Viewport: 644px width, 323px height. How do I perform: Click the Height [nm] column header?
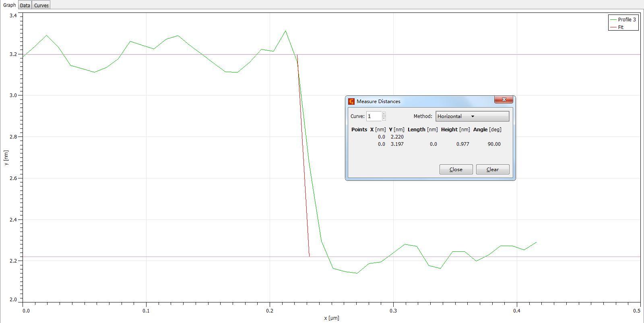click(455, 130)
